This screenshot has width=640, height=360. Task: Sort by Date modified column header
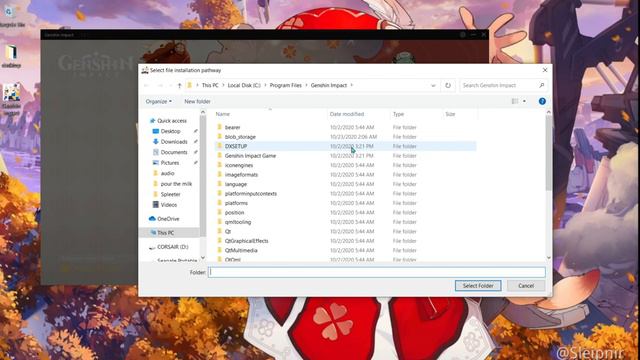[347, 114]
